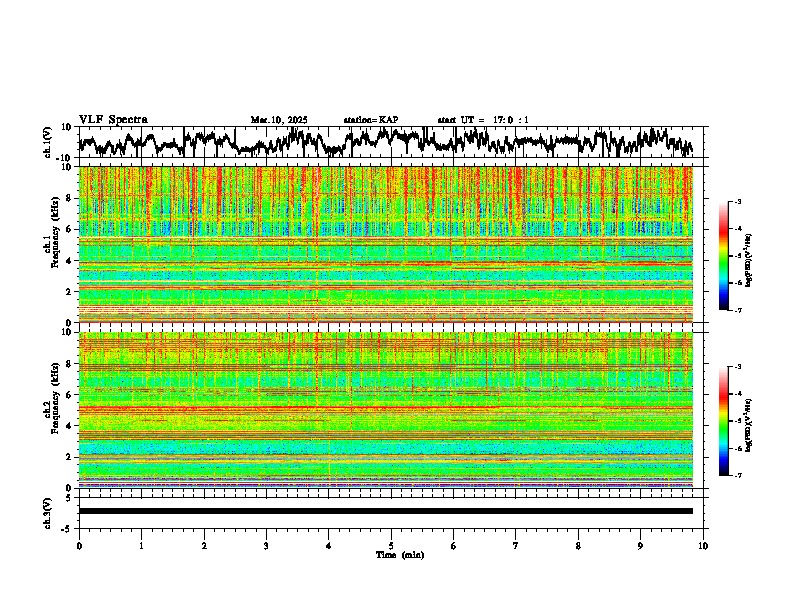Click the "ch.2 Frequency (kHz)" axis label
Image resolution: width=792 pixels, height=612 pixels.
tap(51, 398)
